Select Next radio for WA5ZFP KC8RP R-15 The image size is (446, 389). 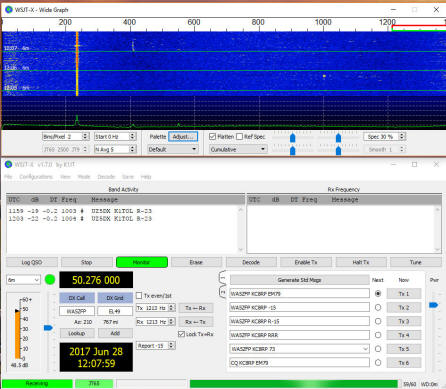pyautogui.click(x=378, y=321)
